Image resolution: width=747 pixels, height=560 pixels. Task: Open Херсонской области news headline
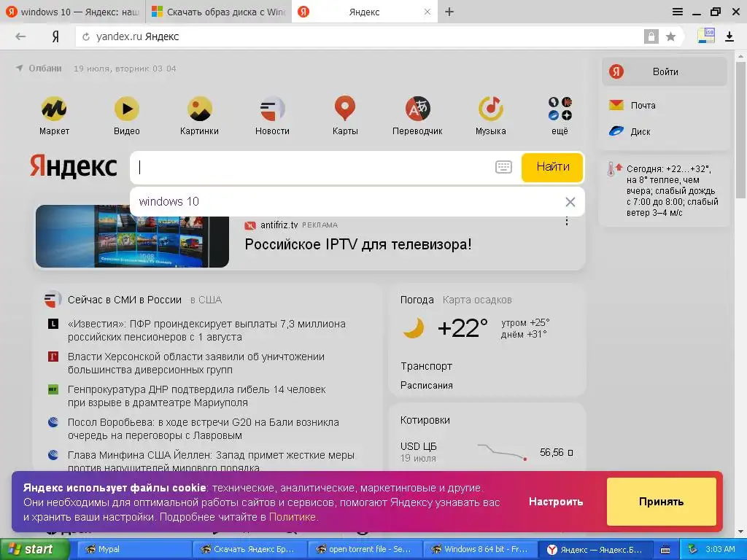196,363
